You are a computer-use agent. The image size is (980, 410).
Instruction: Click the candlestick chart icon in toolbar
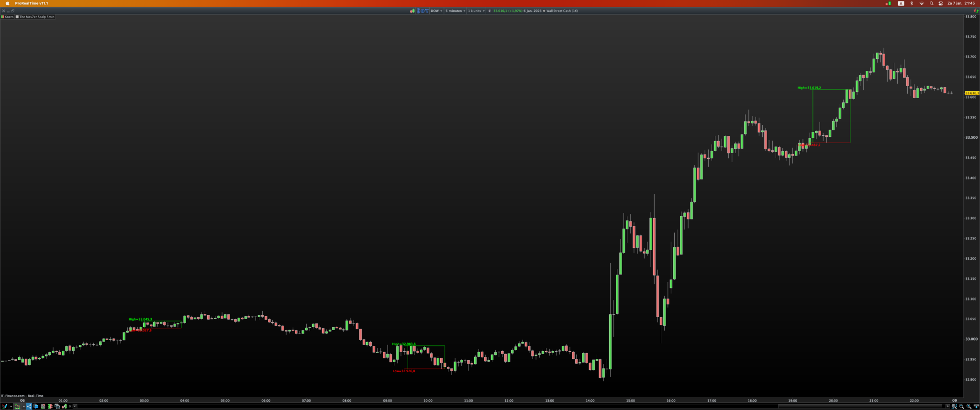(x=412, y=11)
